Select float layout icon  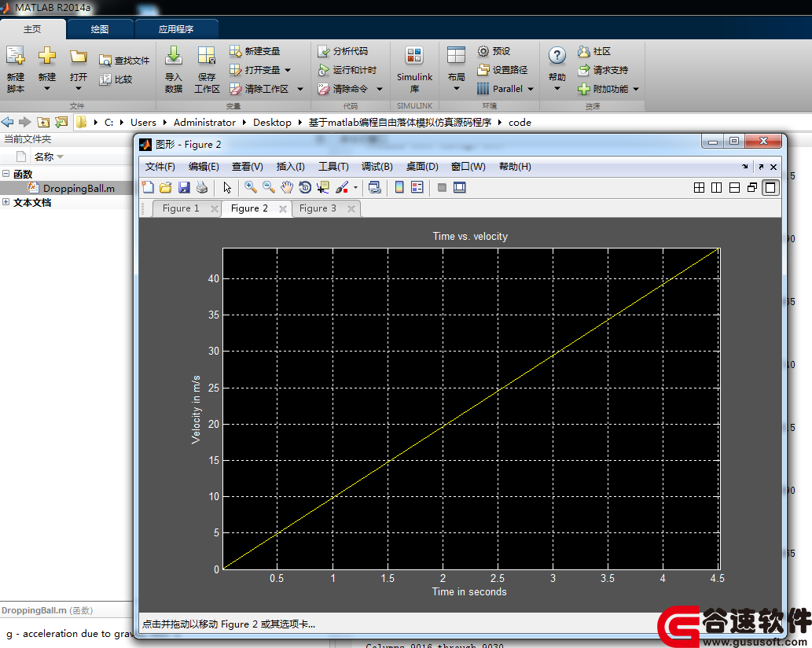pyautogui.click(x=752, y=187)
